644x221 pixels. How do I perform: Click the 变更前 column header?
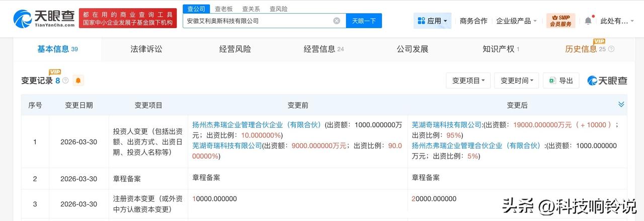[298, 105]
